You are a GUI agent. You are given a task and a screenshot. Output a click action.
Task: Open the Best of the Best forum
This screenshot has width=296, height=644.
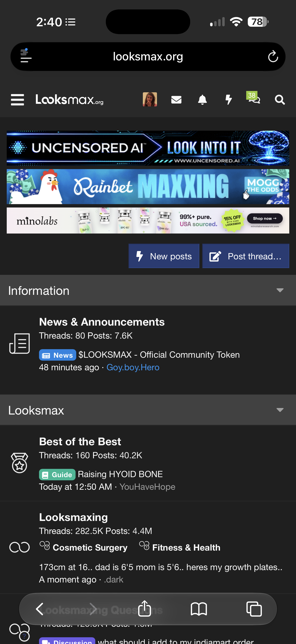[x=80, y=442]
